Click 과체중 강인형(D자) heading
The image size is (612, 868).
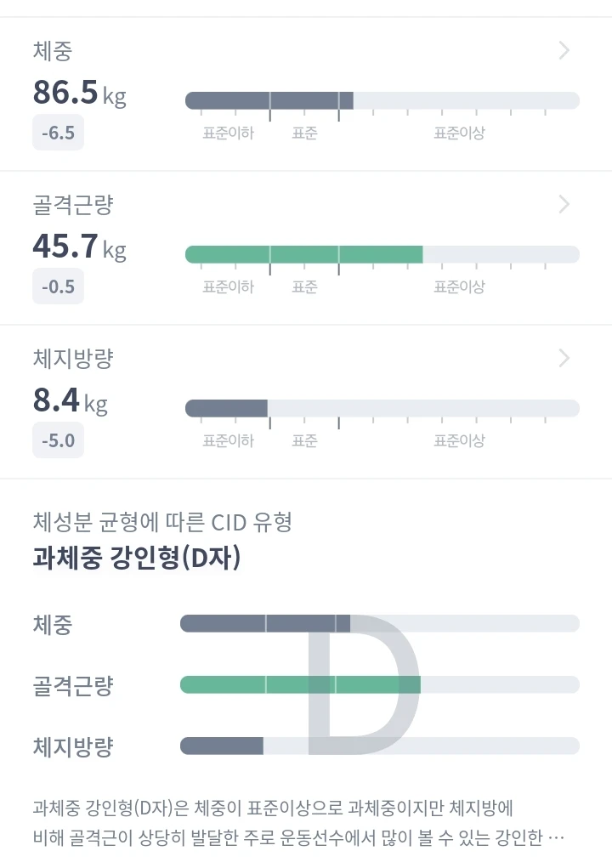click(137, 558)
